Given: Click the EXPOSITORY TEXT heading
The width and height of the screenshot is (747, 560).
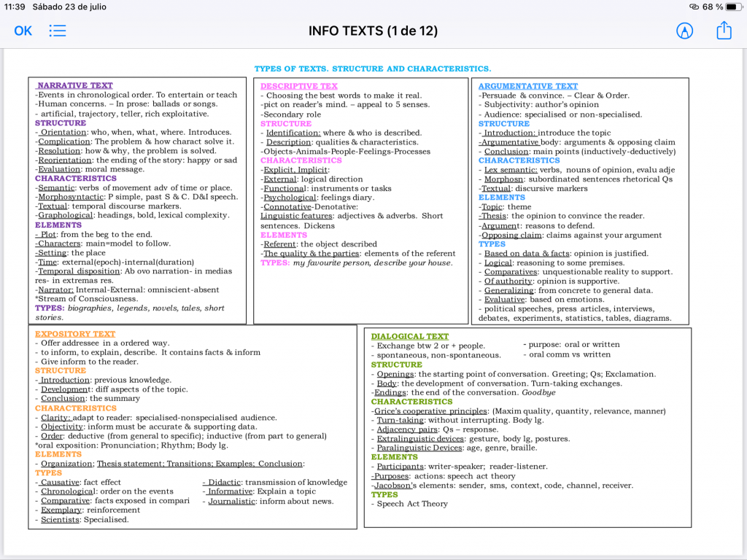Looking at the screenshot, I should [75, 334].
